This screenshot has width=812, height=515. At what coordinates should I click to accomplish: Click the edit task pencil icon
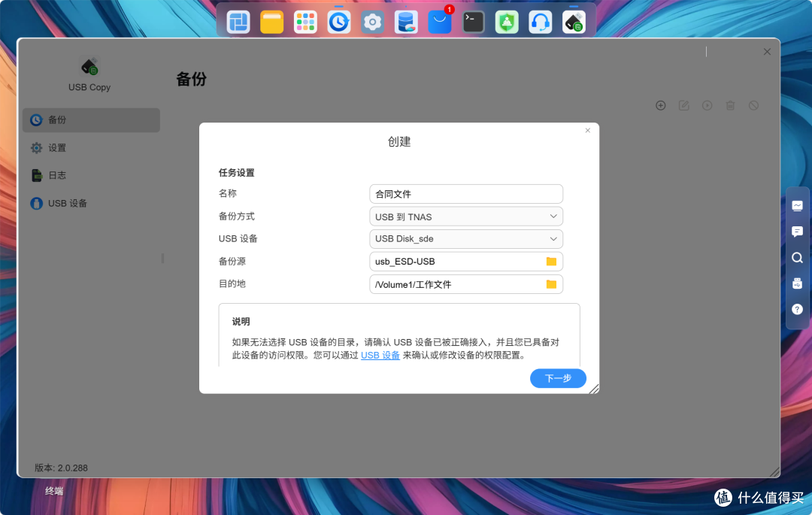pyautogui.click(x=684, y=105)
